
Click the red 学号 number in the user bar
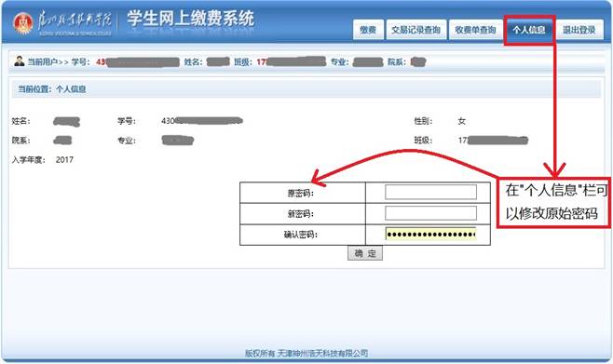tap(138, 62)
